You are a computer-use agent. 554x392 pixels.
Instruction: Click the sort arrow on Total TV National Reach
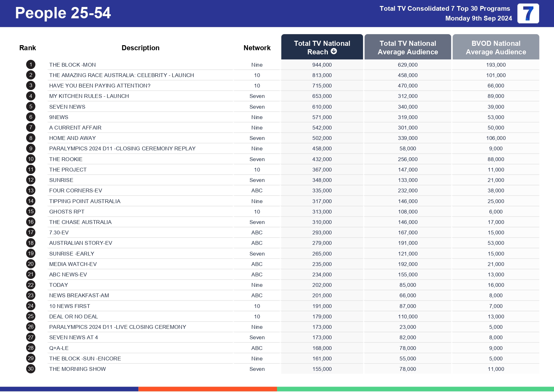point(334,52)
